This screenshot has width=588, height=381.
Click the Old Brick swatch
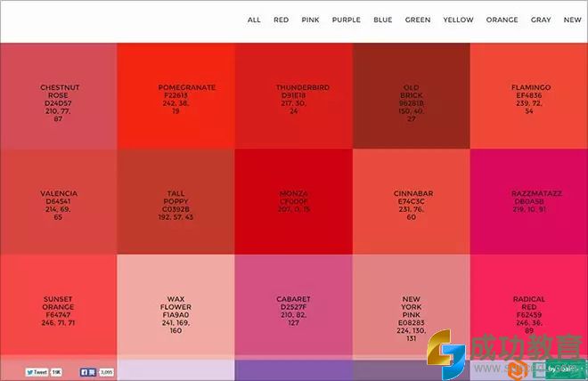coord(411,96)
